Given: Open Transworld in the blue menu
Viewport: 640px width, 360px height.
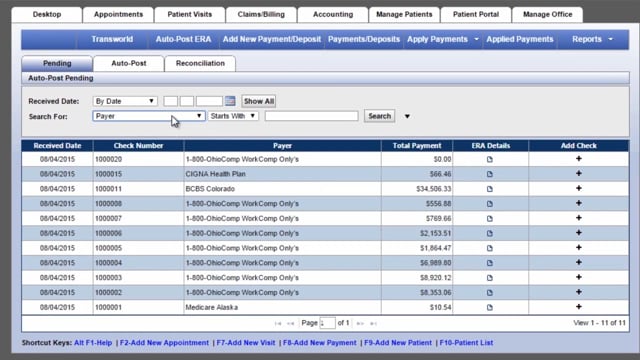Looking at the screenshot, I should click(x=112, y=39).
